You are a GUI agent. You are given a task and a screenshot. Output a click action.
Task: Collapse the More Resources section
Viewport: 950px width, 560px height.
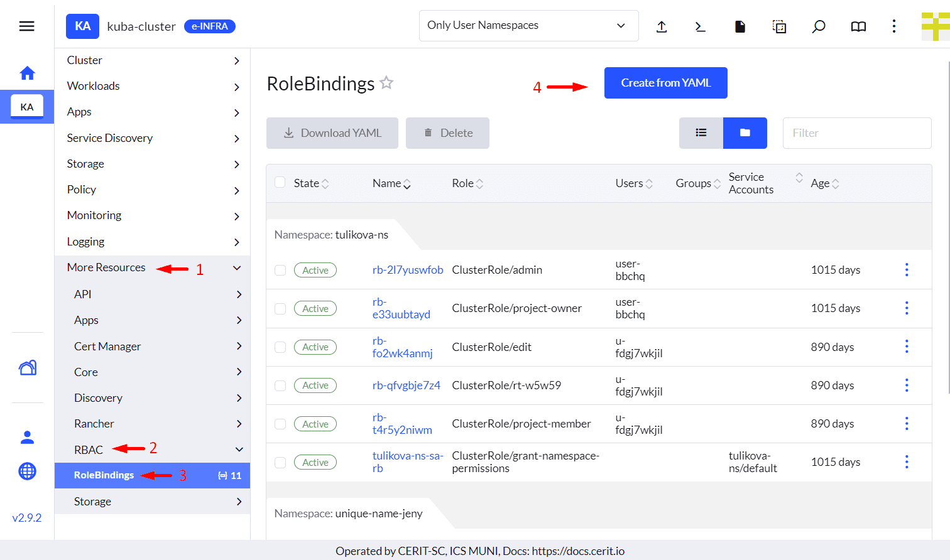(237, 268)
